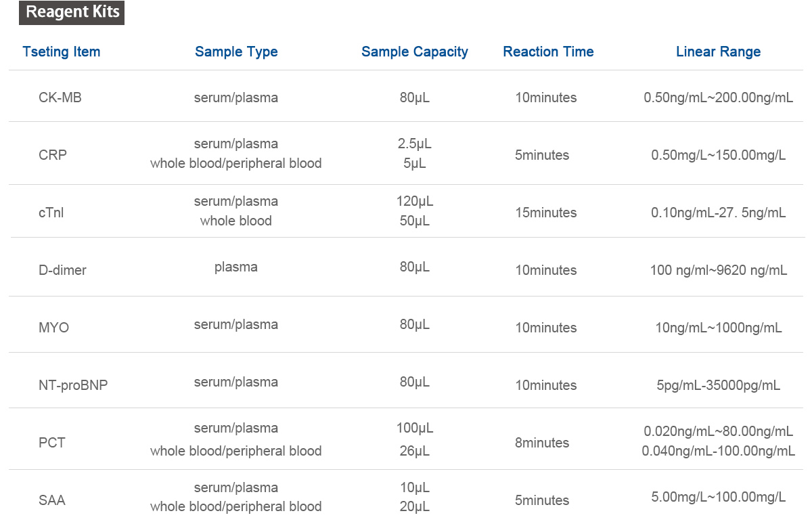Select the 5pg/mL-35000pg/mL range value
Viewport: 812px width, 526px height.
point(718,385)
